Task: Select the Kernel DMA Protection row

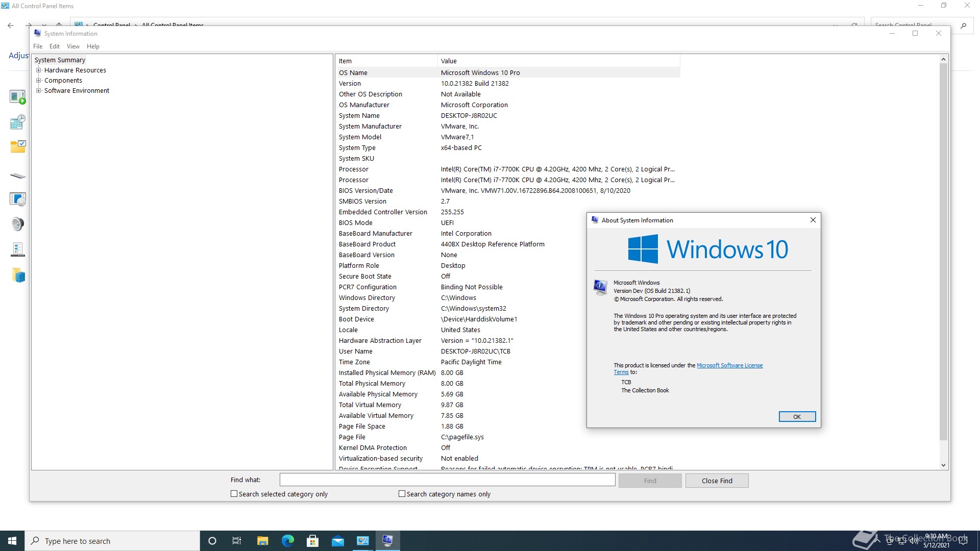Action: 508,448
